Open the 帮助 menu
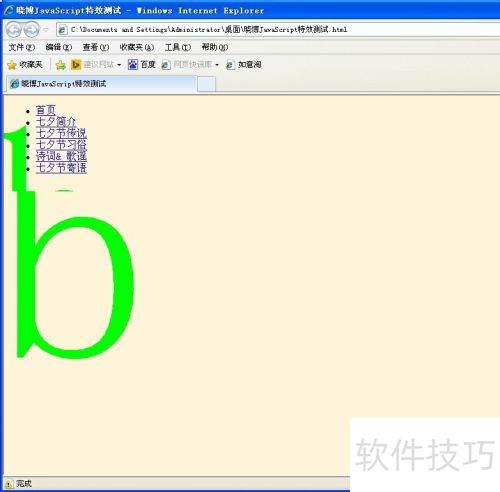 215,47
